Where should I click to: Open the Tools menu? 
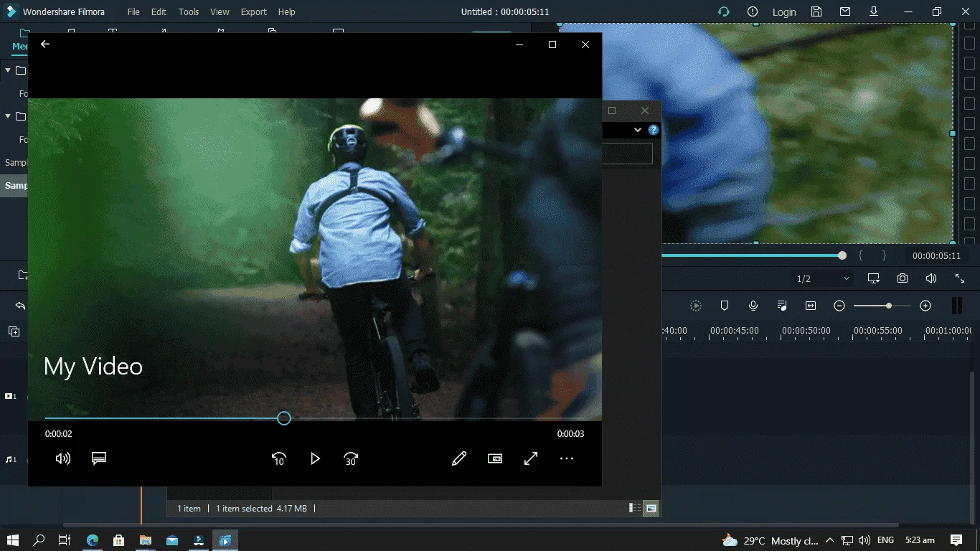pos(189,12)
